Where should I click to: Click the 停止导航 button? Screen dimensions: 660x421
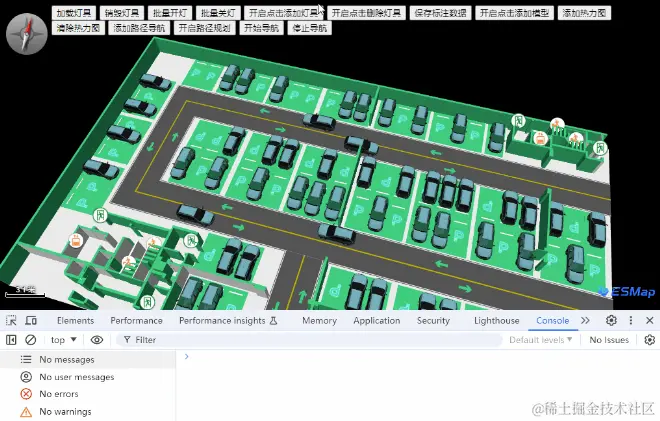[309, 28]
